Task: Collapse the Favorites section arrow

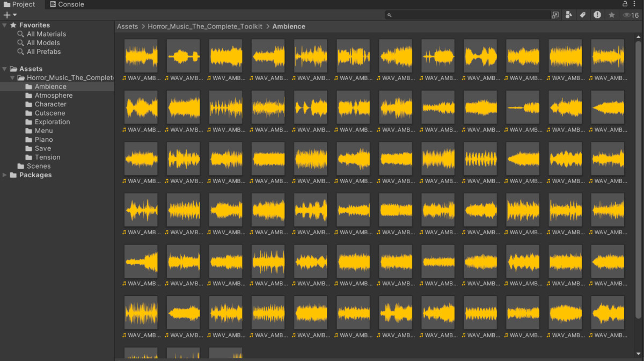Action: click(x=4, y=25)
